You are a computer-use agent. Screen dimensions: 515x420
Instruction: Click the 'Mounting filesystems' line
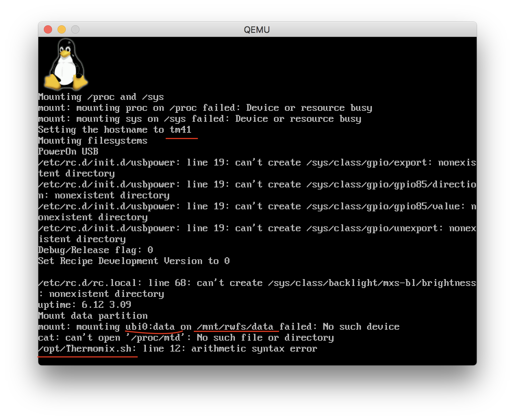point(93,141)
